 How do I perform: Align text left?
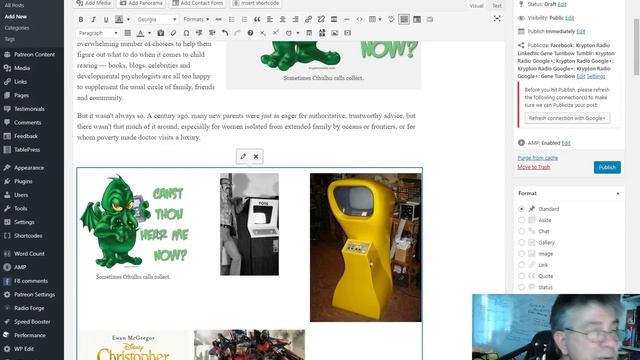[270, 20]
